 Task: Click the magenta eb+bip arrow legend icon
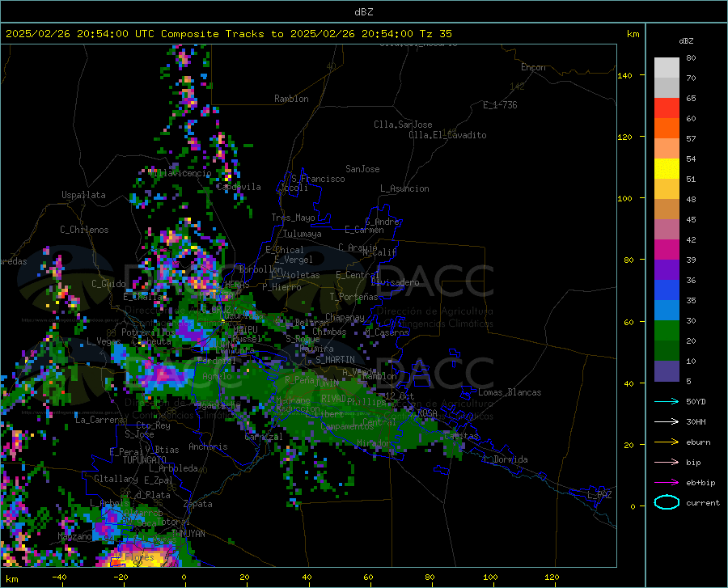coord(667,483)
